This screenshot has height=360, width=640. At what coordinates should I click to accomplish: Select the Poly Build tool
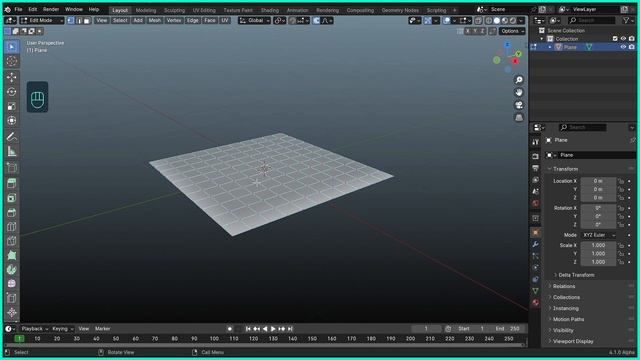tap(12, 256)
